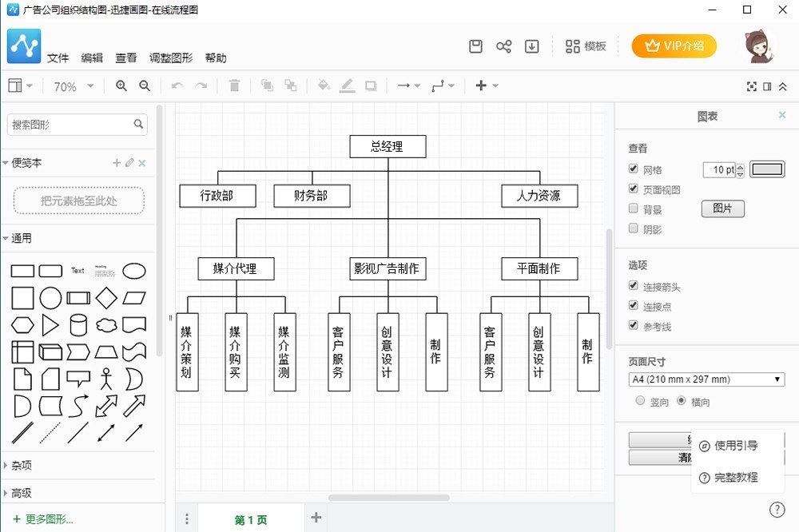Open the 文件 menu
Screen dimensions: 799x532
[58, 58]
